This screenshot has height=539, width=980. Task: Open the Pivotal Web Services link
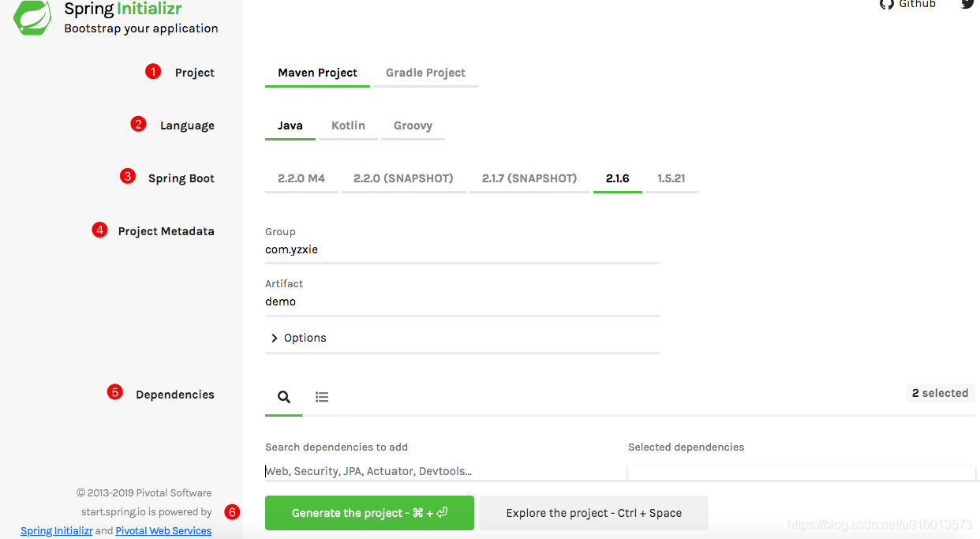pos(163,531)
